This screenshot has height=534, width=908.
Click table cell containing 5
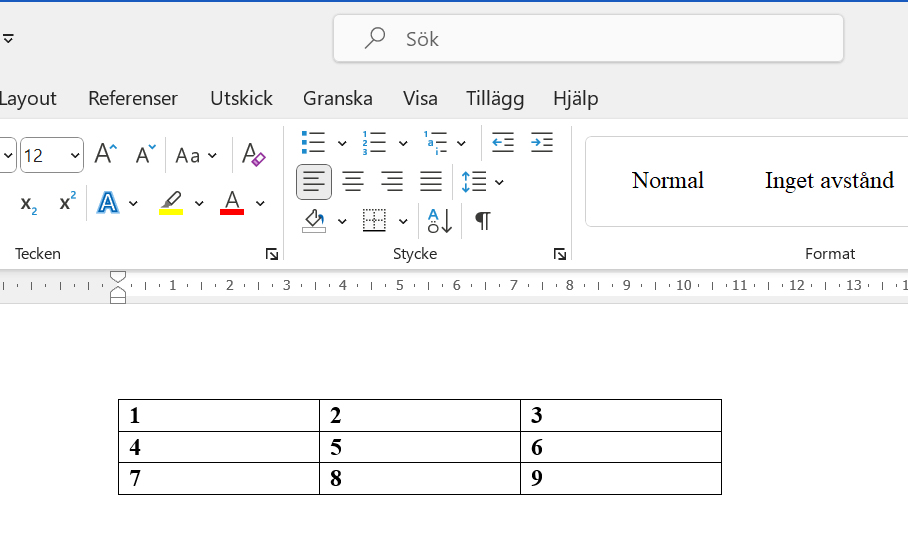tap(420, 447)
